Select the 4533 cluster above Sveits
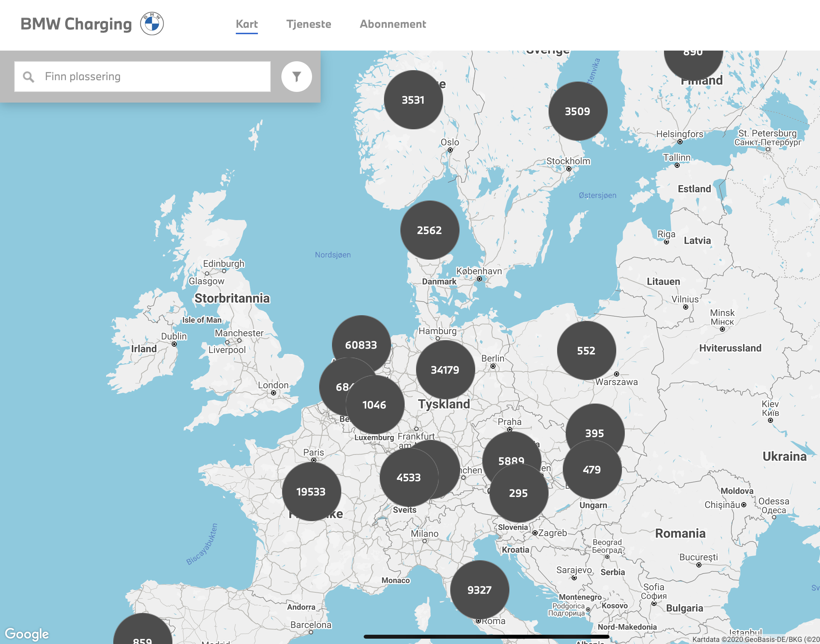The height and width of the screenshot is (644, 820). (x=409, y=477)
